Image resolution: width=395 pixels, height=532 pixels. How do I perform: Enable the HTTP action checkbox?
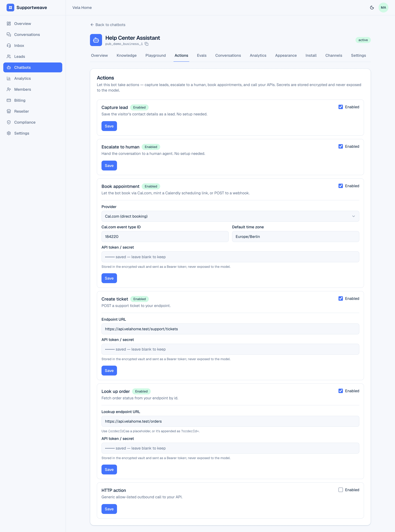341,490
